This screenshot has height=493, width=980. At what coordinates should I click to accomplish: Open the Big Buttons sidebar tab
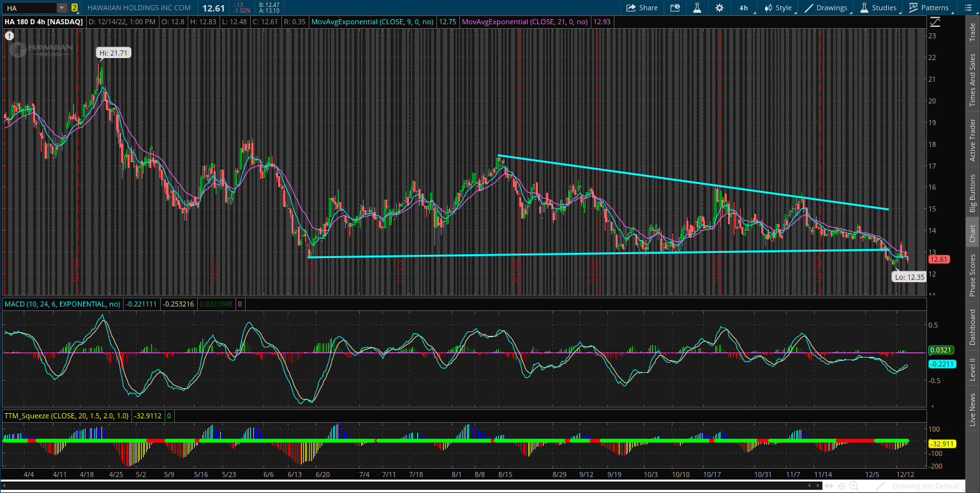972,193
